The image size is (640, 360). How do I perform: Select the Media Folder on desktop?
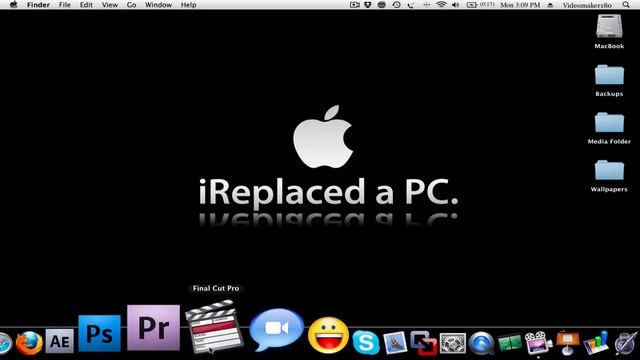click(x=609, y=122)
